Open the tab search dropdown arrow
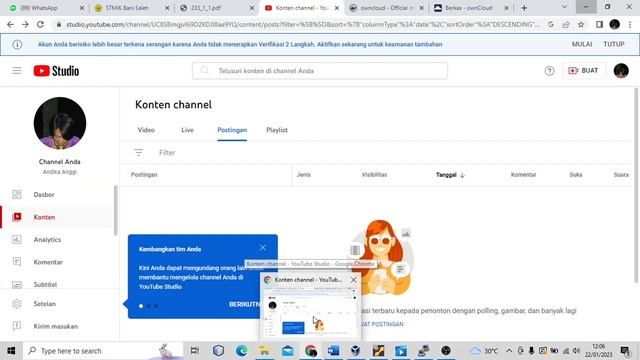Viewport: 640px width, 360px height. [564, 7]
